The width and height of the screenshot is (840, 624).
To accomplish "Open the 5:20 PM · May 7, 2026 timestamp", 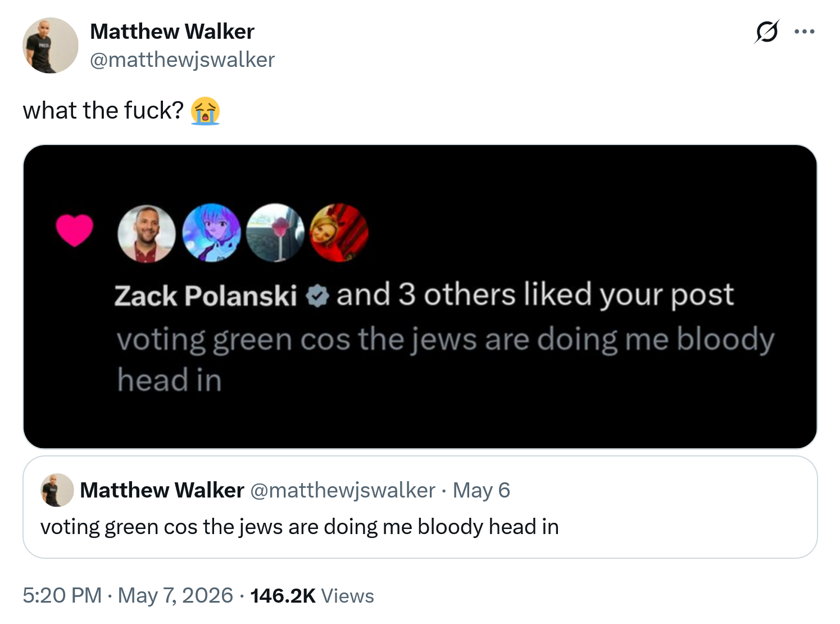I will tap(128, 595).
